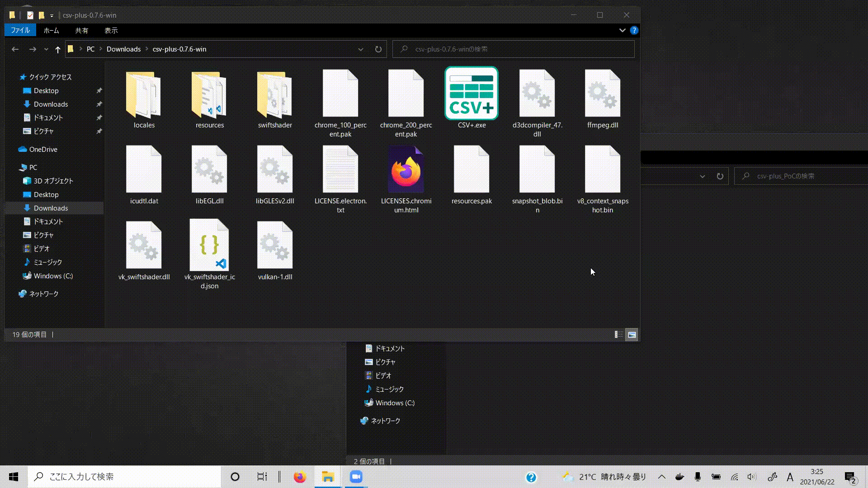Expand the ribbon with the chevron arrow
The width and height of the screenshot is (868, 488).
pyautogui.click(x=622, y=30)
